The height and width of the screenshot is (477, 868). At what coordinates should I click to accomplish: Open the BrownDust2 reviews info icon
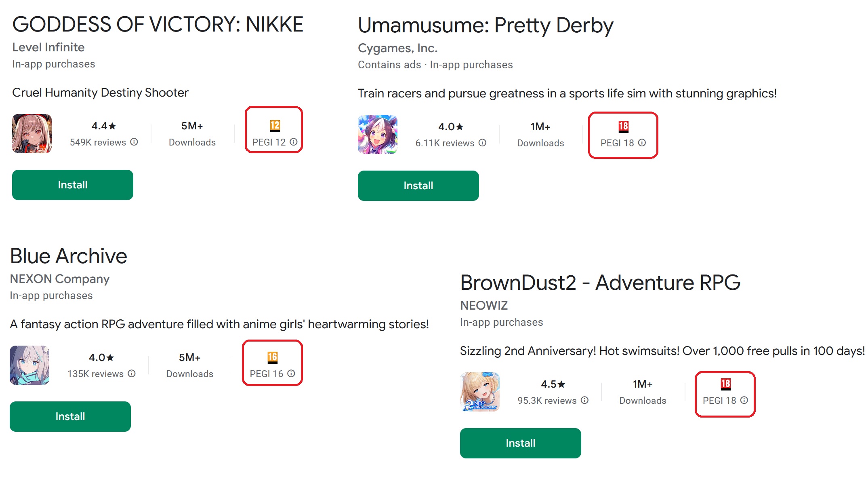(584, 401)
